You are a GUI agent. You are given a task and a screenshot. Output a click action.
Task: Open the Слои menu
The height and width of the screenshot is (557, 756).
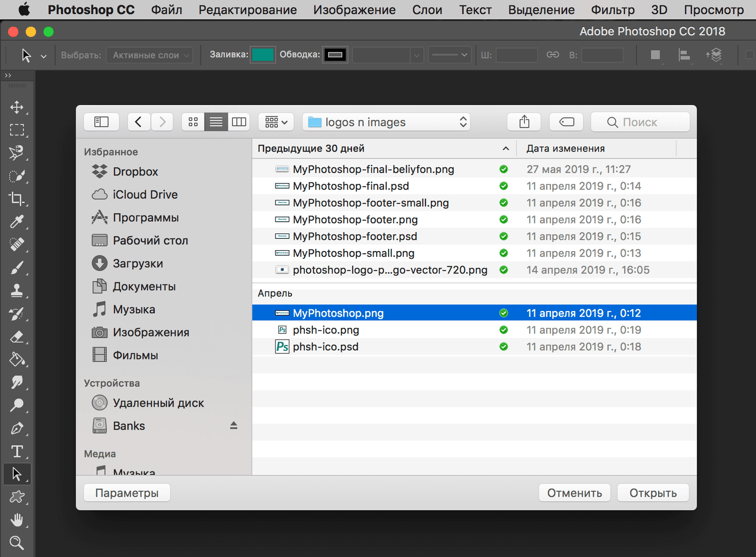pos(427,10)
